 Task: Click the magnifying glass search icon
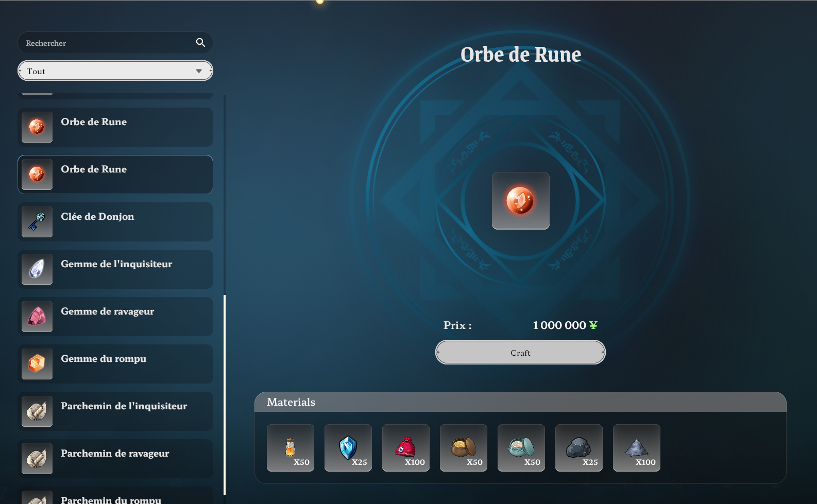[x=200, y=43]
